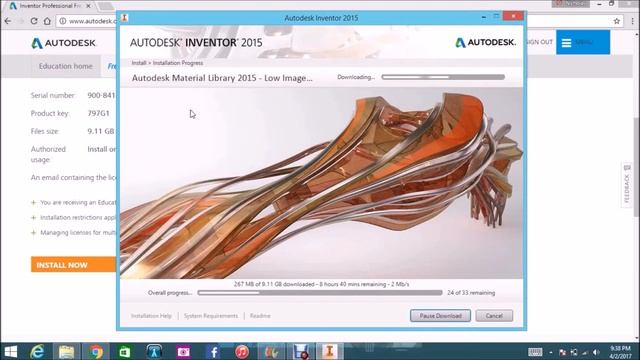
Task: Click the Inventor installer taskbar icon
Action: 330,351
